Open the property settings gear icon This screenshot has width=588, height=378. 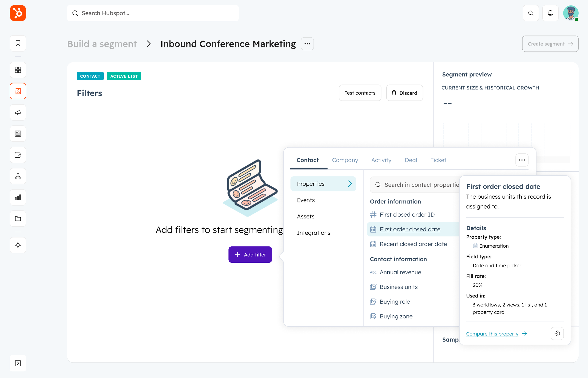[x=557, y=333]
